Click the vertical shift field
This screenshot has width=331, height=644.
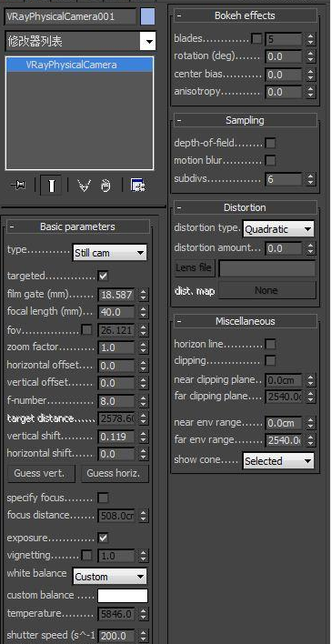116,437
